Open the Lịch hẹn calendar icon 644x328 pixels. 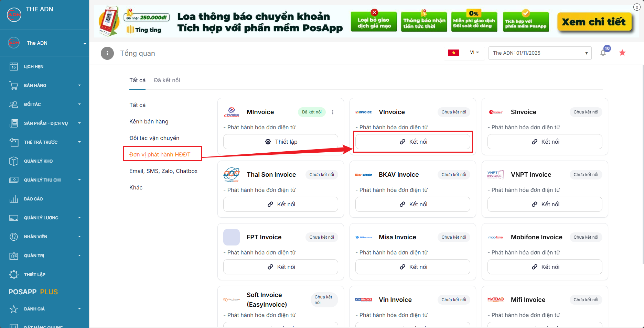pyautogui.click(x=14, y=67)
